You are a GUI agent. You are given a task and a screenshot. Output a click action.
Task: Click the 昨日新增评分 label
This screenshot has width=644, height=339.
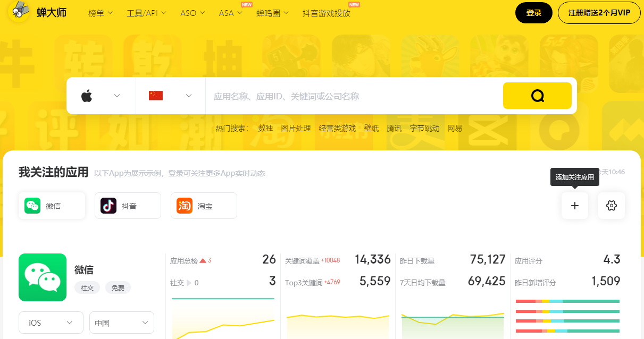coord(536,283)
